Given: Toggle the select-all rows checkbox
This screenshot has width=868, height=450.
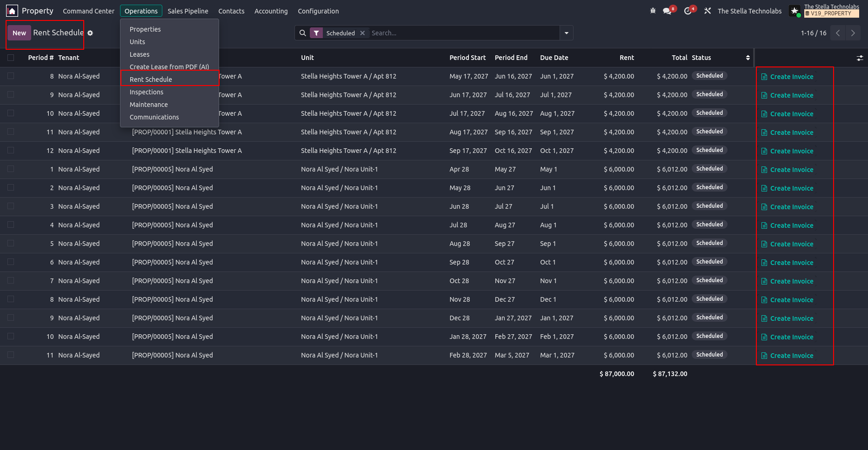Looking at the screenshot, I should (x=11, y=58).
